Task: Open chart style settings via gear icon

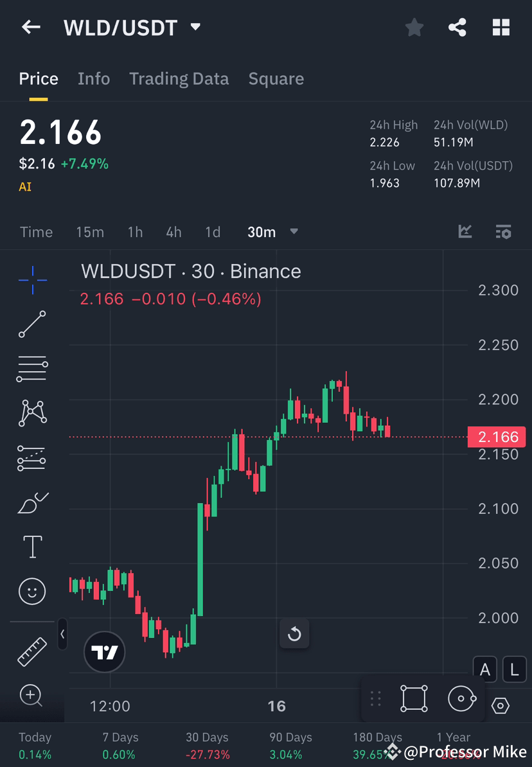Action: point(500,706)
